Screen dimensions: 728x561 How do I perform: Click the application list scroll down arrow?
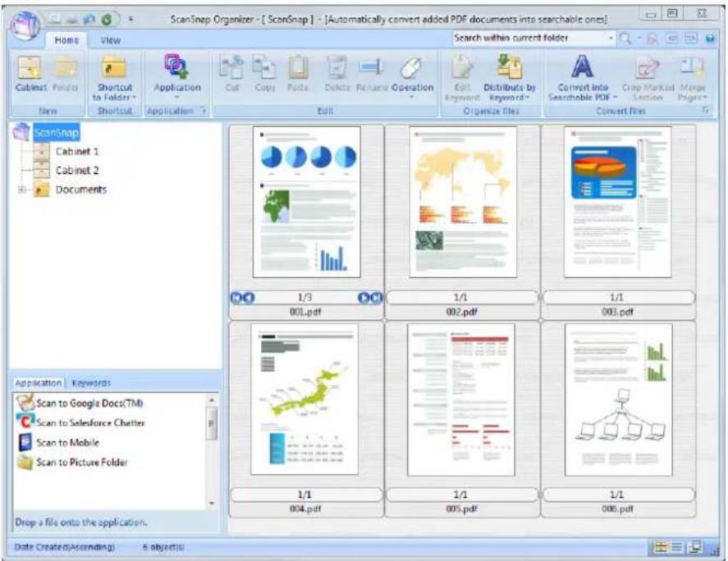pos(211,503)
